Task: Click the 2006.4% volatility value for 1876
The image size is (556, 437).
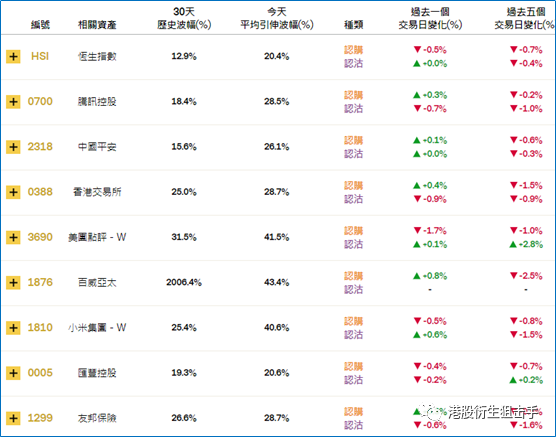Action: click(184, 282)
